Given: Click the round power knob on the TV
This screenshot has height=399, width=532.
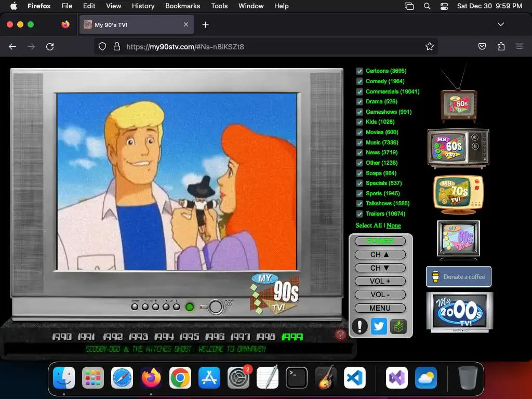Looking at the screenshot, I should click(x=215, y=307).
